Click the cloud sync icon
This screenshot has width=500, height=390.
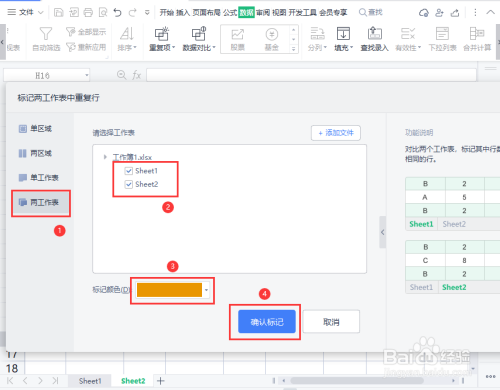(424, 13)
